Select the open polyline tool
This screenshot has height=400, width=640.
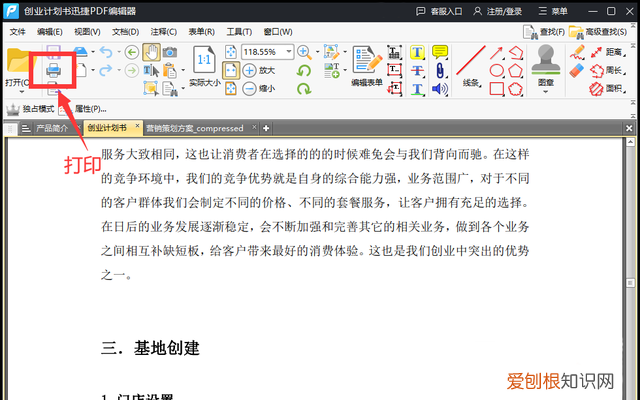point(516,52)
